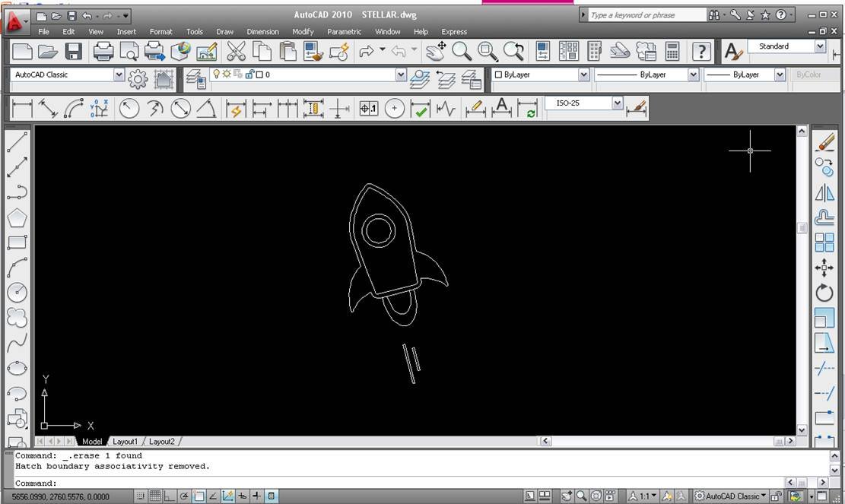This screenshot has height=504, width=845.
Task: Select the Spline draw tool
Action: [17, 342]
